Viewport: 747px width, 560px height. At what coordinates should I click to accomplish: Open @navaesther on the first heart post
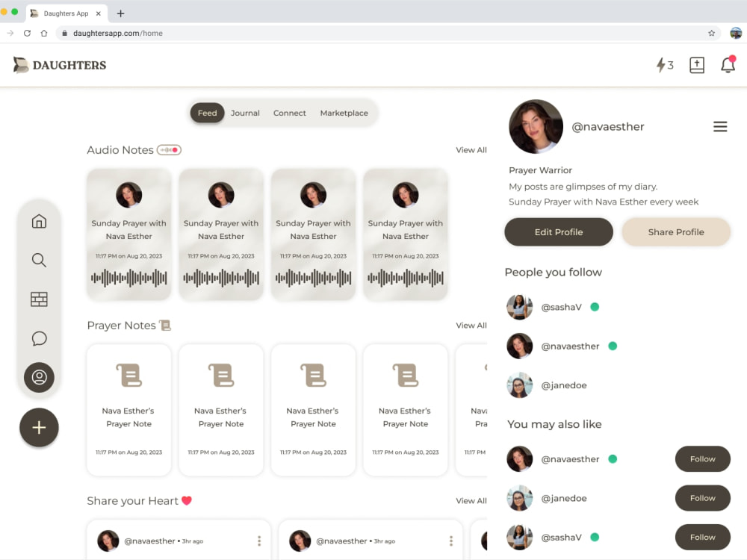pos(149,541)
